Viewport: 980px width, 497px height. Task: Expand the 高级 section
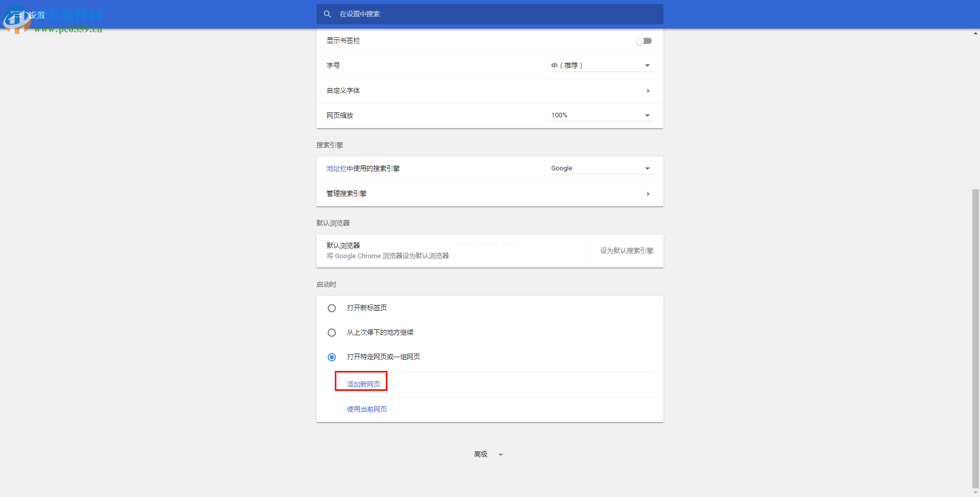[x=481, y=454]
